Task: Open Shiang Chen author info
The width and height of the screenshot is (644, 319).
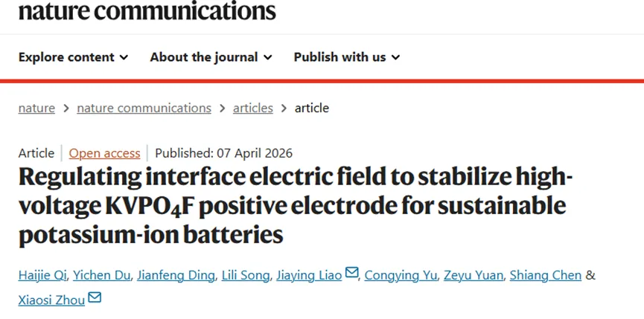Action: [x=545, y=275]
